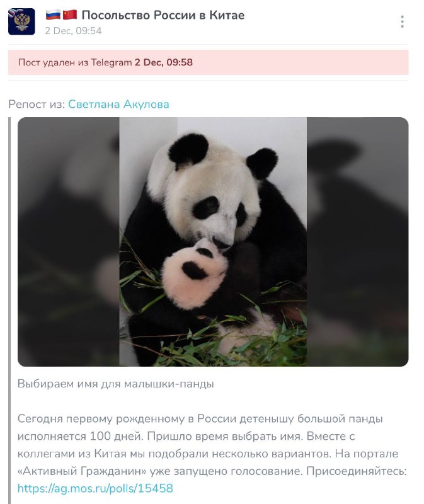Screen dimensions: 424x504
Task: Open the repost source Светлана Акулова
Action: click(x=118, y=104)
